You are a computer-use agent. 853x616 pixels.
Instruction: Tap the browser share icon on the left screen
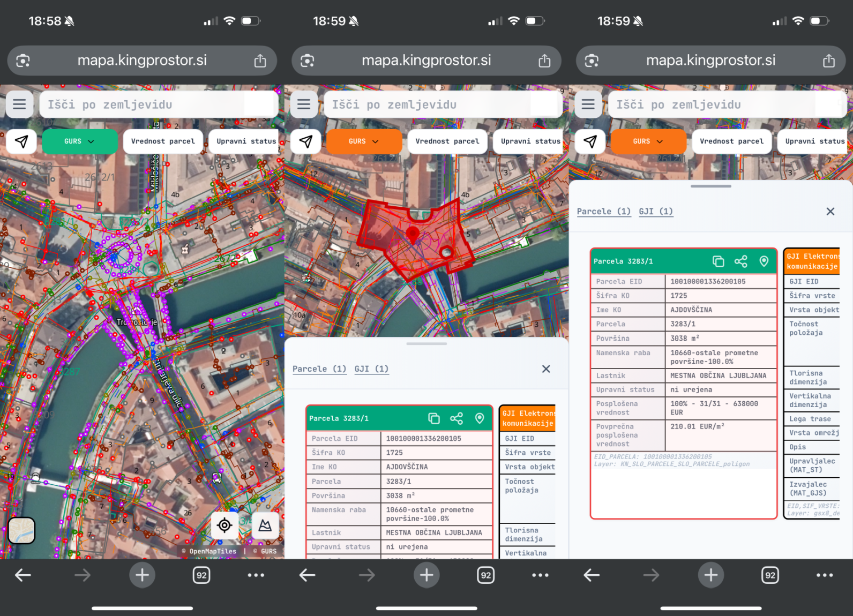pos(260,61)
